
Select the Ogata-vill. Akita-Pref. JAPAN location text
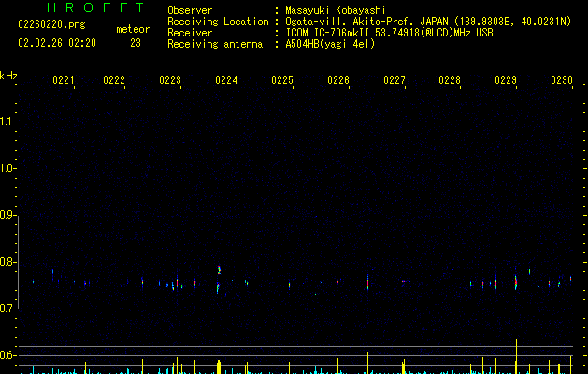pos(428,22)
